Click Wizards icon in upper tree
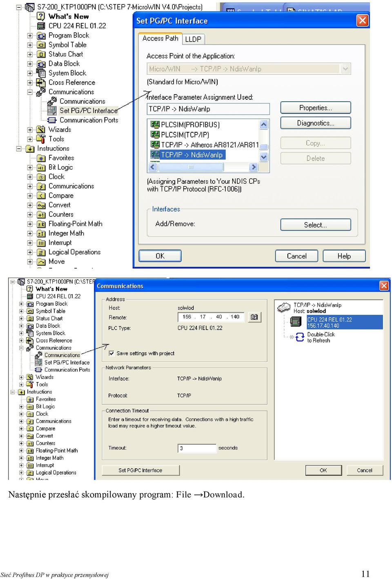This screenshot has width=392, height=579. point(41,129)
